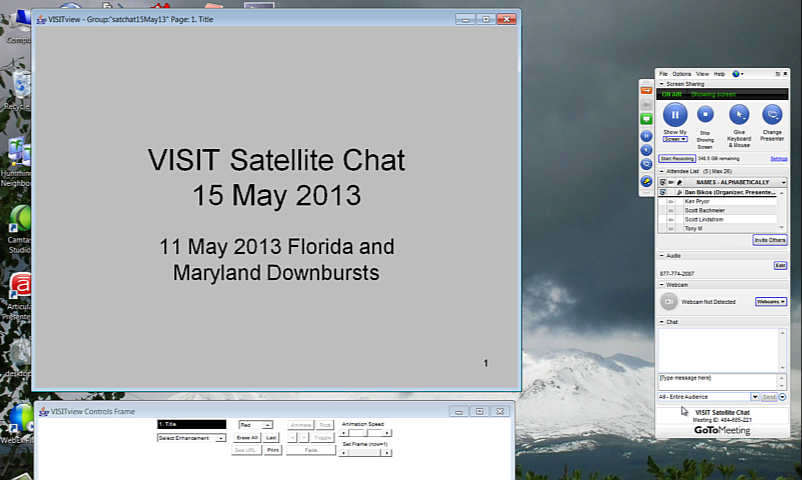Click the orange arrow icon on the side grab tab
This screenshot has height=480, width=802.
pyautogui.click(x=646, y=91)
